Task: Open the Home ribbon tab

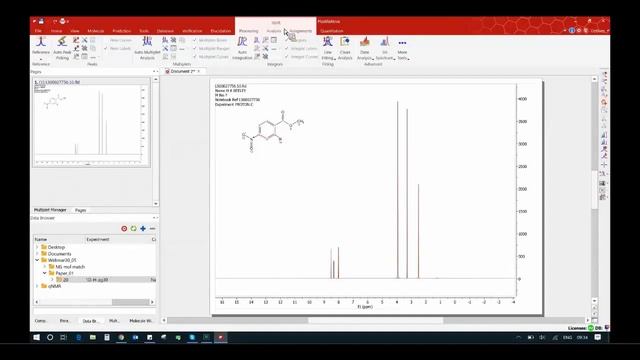Action: (56, 31)
